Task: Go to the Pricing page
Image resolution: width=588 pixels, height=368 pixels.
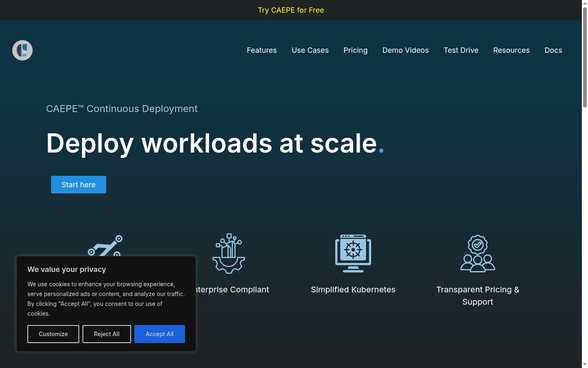Action: [x=355, y=50]
